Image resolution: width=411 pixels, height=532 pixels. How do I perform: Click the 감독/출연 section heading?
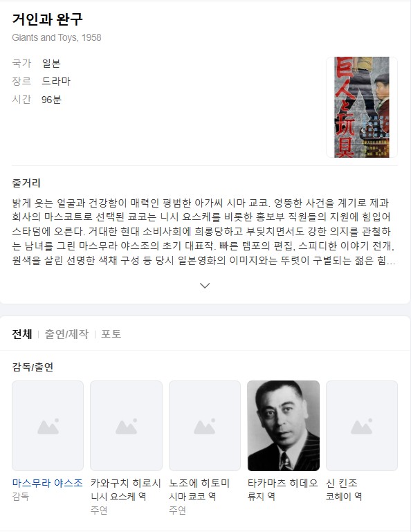tap(33, 367)
